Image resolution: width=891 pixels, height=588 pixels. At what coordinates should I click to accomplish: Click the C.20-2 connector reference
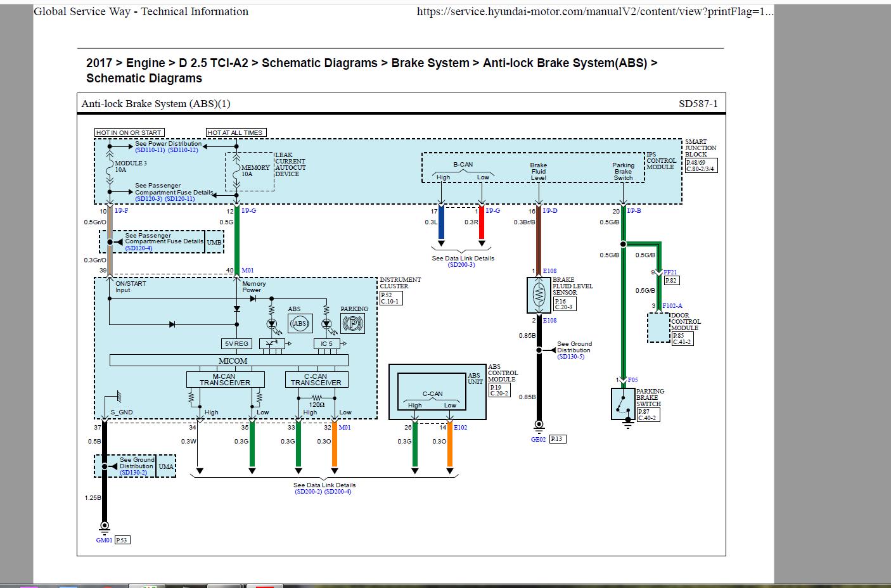499,393
